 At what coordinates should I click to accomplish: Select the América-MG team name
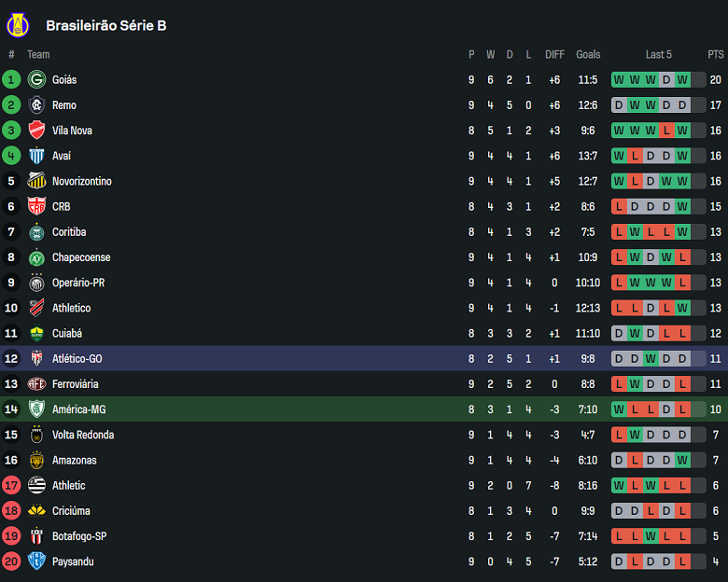(x=79, y=409)
